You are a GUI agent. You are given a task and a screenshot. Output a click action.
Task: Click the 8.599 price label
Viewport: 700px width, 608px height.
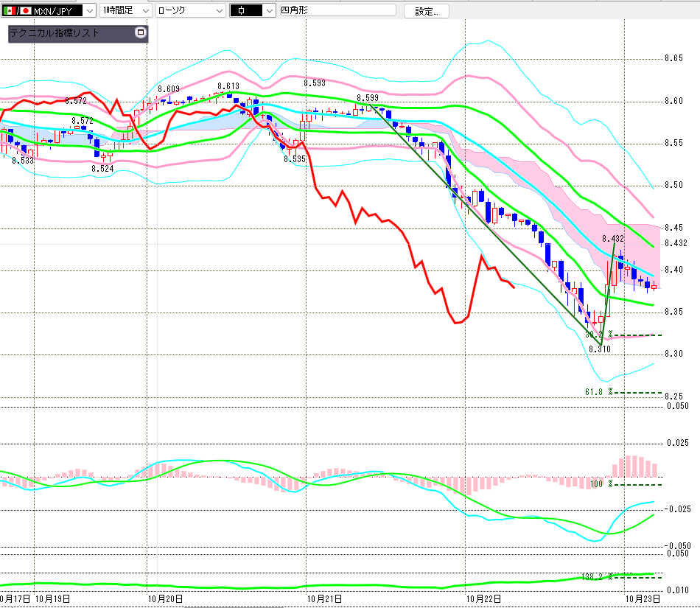pos(368,98)
